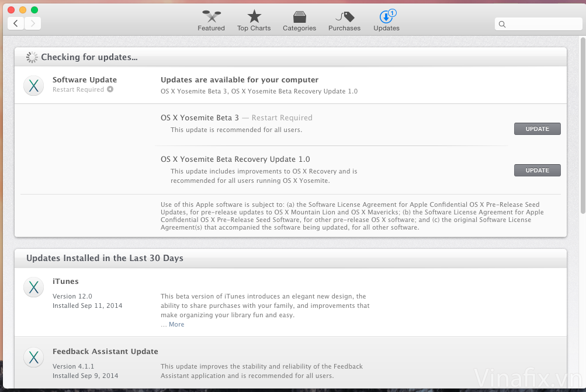Viewport: 586px width, 392px height.
Task: Click 'Version 12.0' under iTunes
Action: pyautogui.click(x=72, y=296)
